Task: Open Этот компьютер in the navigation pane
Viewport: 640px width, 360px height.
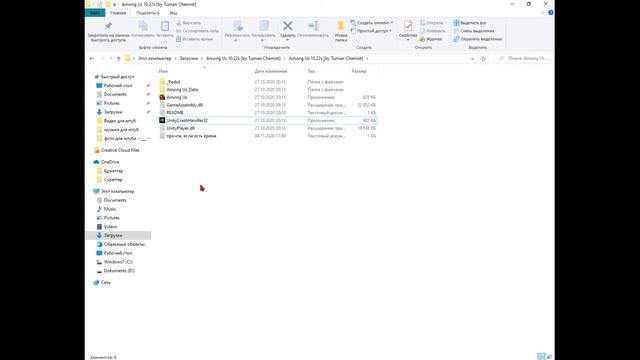Action: tap(118, 191)
